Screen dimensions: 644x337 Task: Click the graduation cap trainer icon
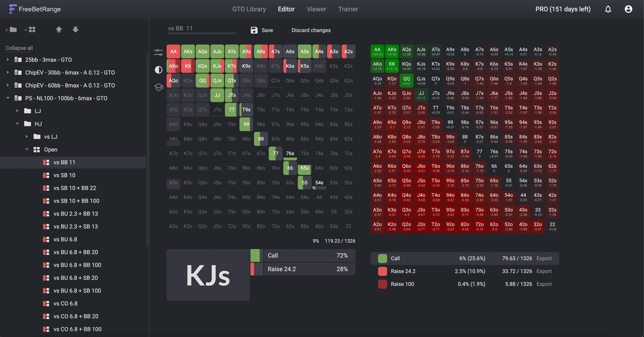click(158, 87)
